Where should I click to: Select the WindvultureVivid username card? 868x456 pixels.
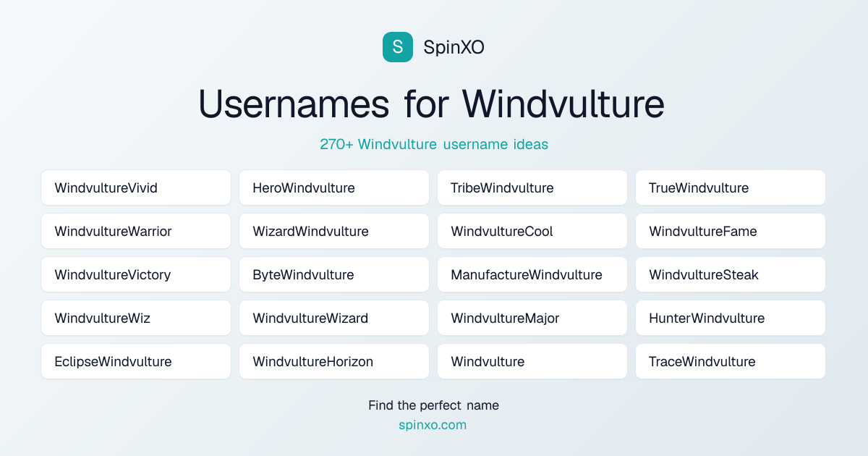(136, 187)
